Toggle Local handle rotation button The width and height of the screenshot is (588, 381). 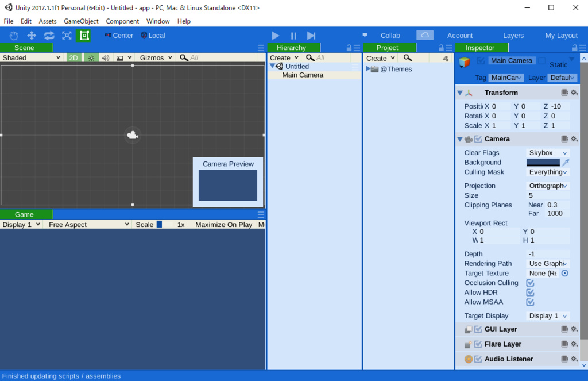pos(153,35)
